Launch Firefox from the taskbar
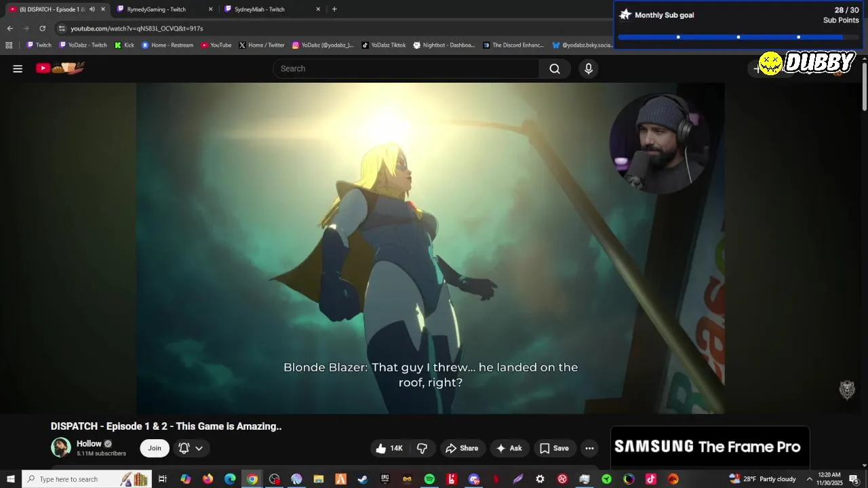Viewport: 868px width, 488px height. 208,479
